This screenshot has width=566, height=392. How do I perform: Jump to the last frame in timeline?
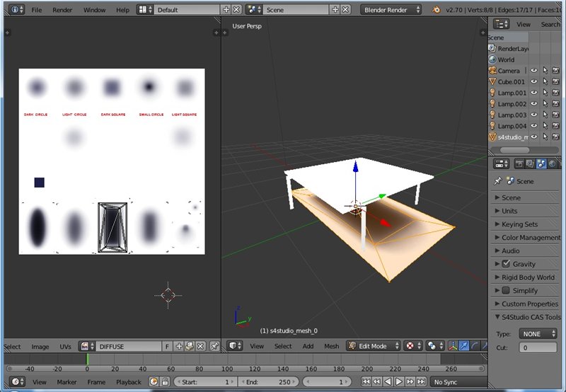(422, 382)
